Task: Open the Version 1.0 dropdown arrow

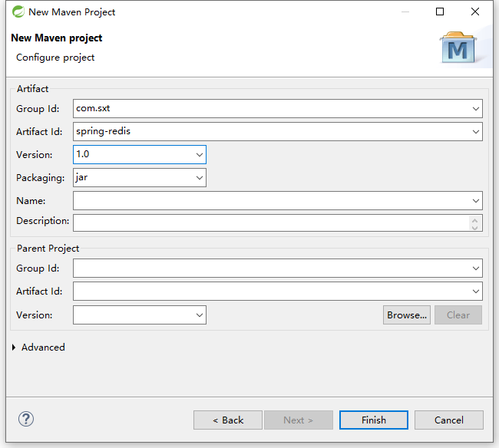Action: 200,155
